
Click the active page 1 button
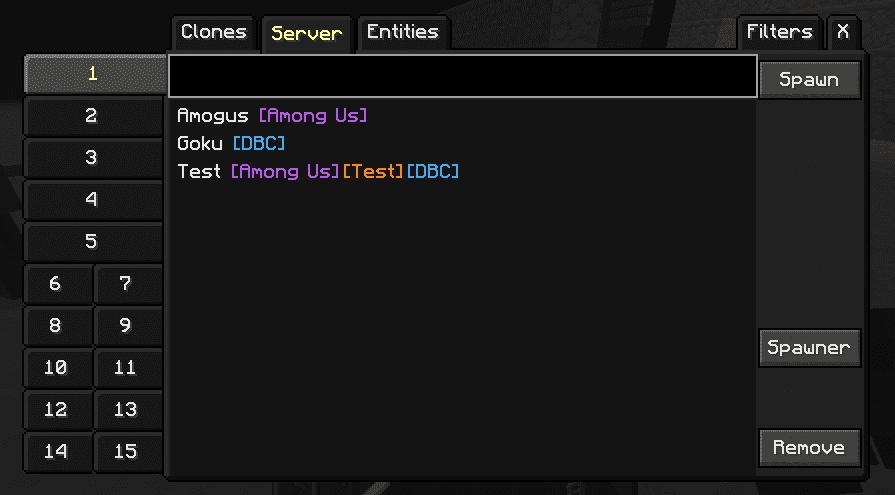pos(95,74)
